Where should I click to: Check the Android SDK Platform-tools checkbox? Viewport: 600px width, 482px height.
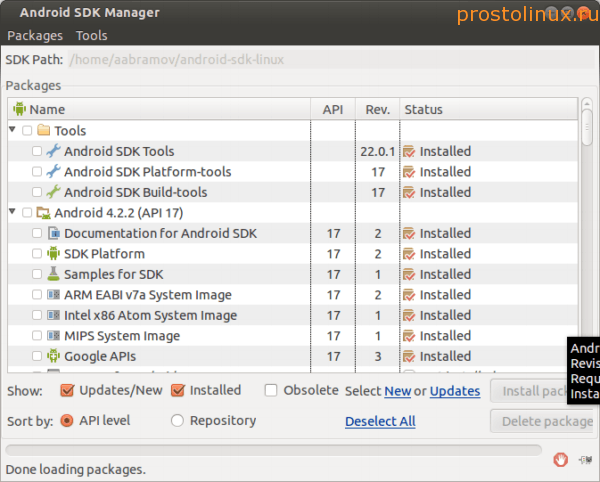[x=37, y=171]
